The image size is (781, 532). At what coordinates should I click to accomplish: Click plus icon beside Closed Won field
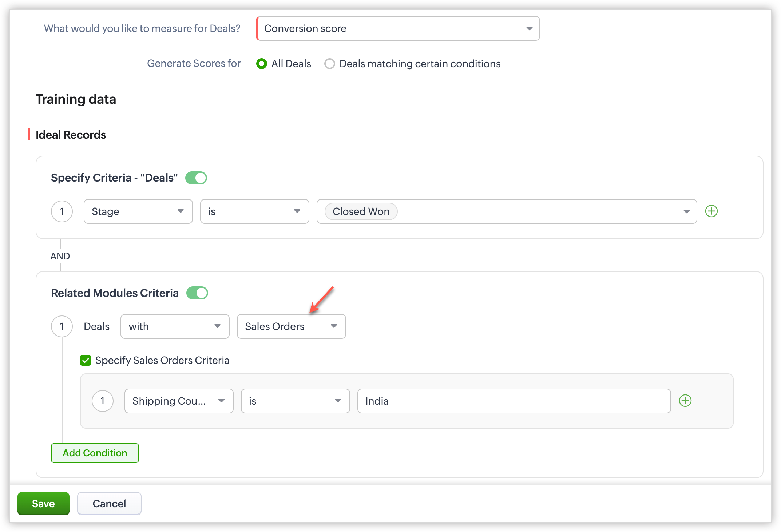click(x=711, y=211)
